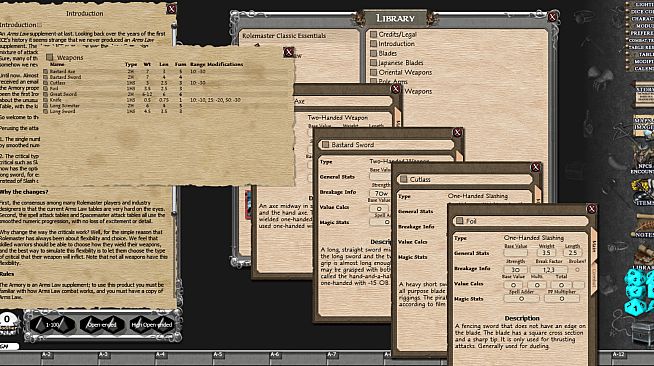Edit the Bastard Sword name field
The width and height of the screenshot is (654, 366).
tap(392, 145)
